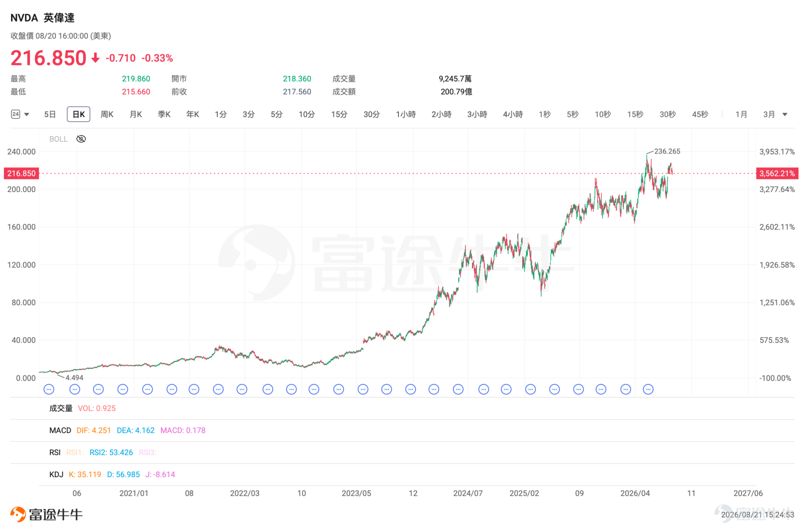Click the 24-hour trading session icon
Viewport: 805px width, 532px height.
[16, 114]
